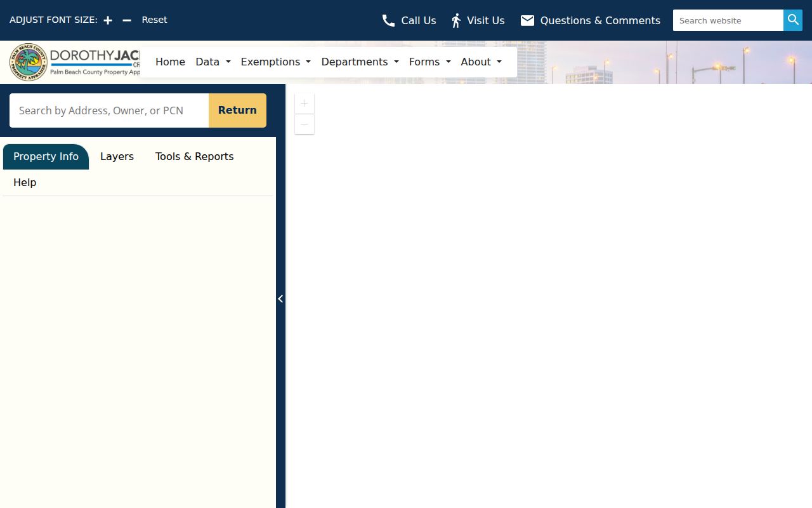The width and height of the screenshot is (812, 508).
Task: Open the Tools & Reports tab
Action: tap(194, 157)
